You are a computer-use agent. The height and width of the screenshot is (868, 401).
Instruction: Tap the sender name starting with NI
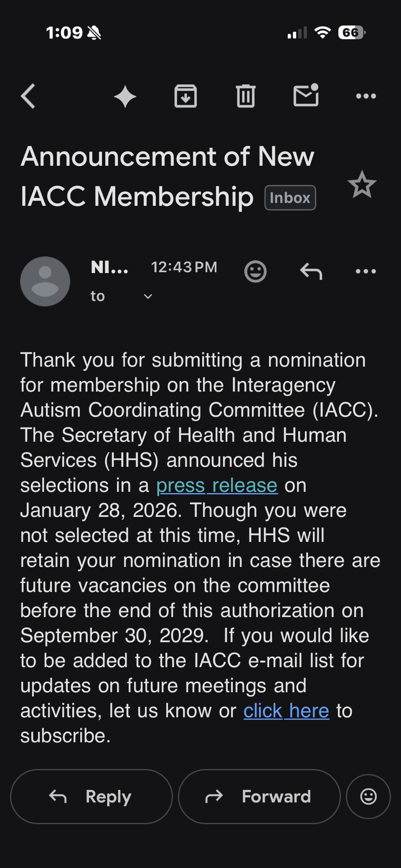(109, 267)
